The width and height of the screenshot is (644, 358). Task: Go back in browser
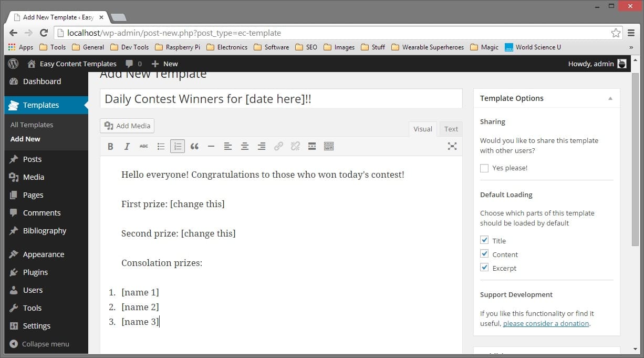click(x=14, y=33)
